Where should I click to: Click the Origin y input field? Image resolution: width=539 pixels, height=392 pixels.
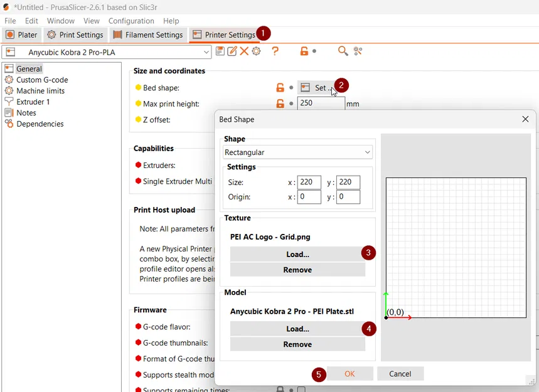coord(348,197)
